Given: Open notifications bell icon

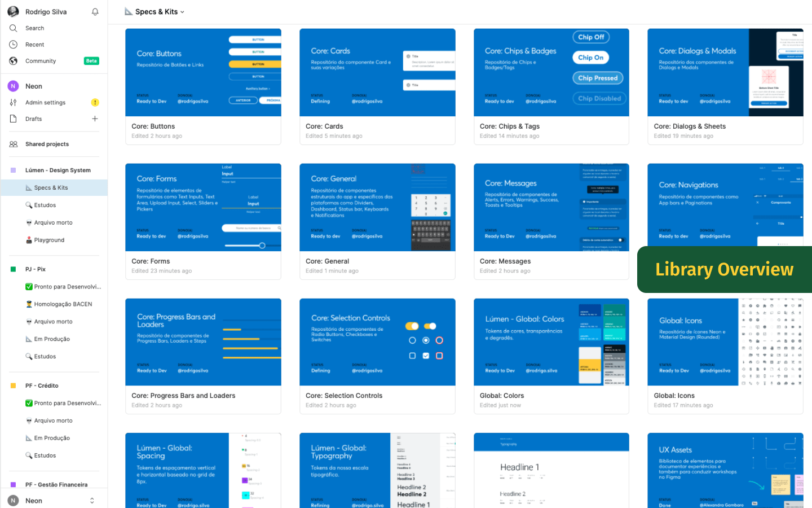Looking at the screenshot, I should [95, 12].
